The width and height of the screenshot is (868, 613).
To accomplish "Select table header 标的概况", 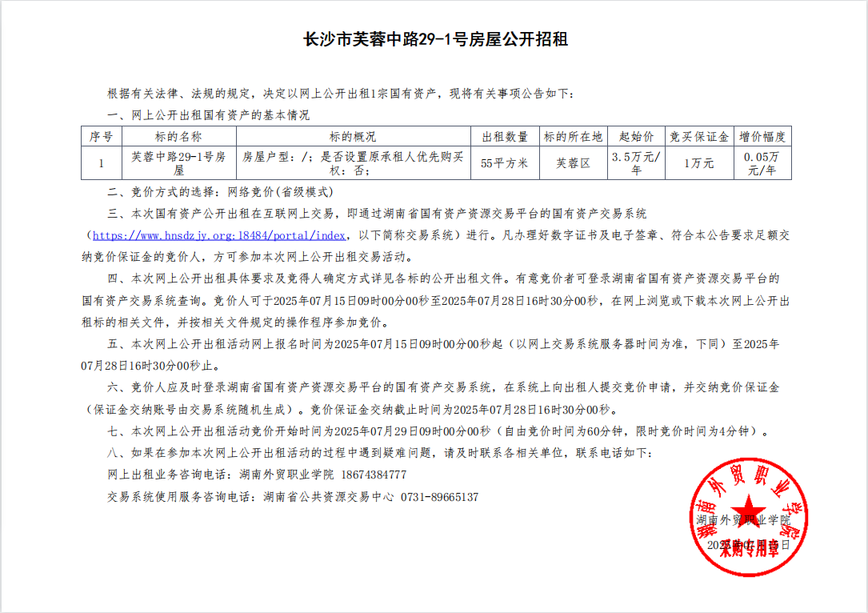I will click(353, 136).
